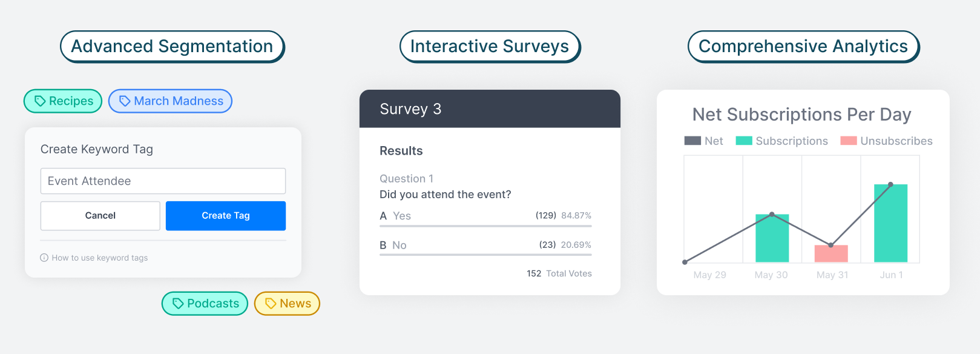Click the tag icon on News chip
This screenshot has height=354, width=980.
coord(271,304)
